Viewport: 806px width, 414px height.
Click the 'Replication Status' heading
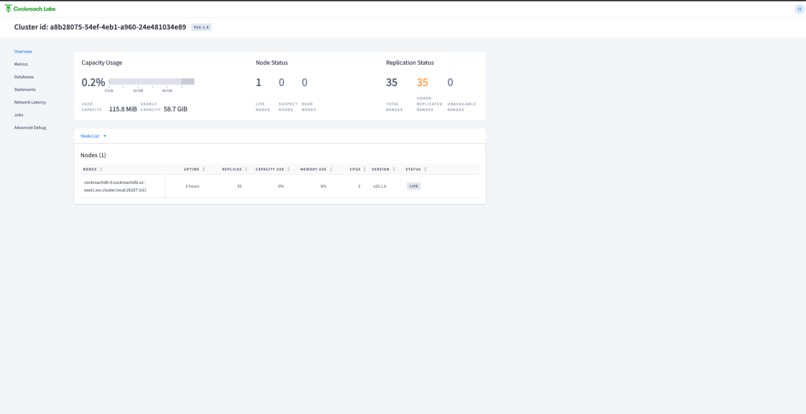coord(410,63)
